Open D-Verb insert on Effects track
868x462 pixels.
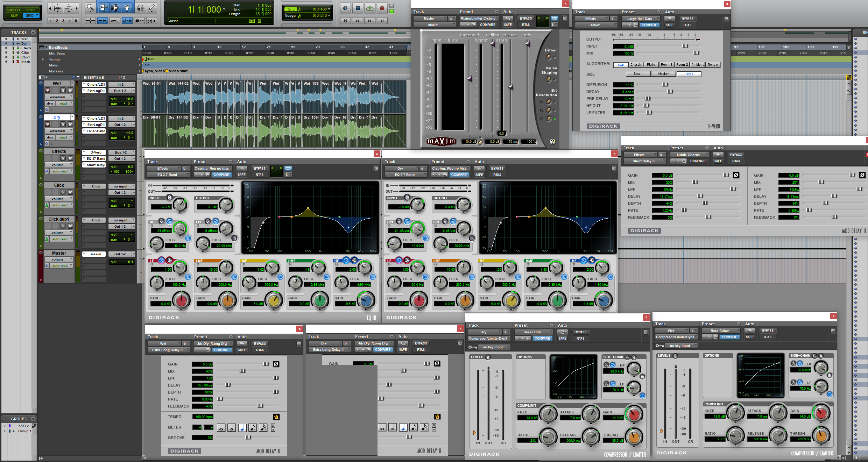[96, 152]
